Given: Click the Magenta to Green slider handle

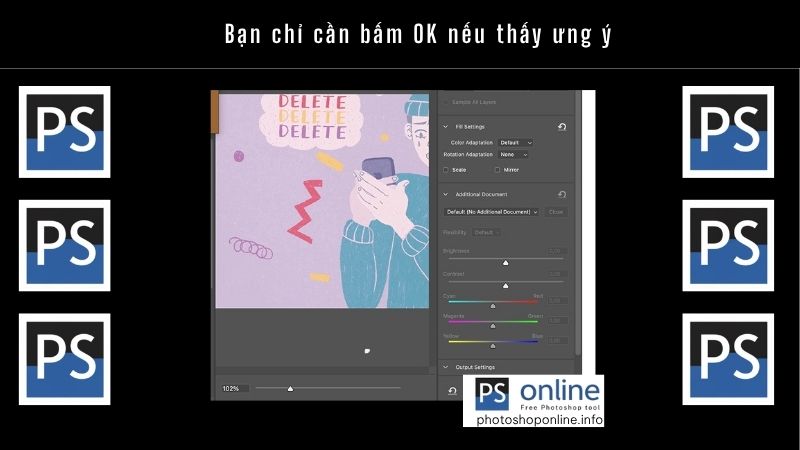Looking at the screenshot, I should click(x=493, y=326).
